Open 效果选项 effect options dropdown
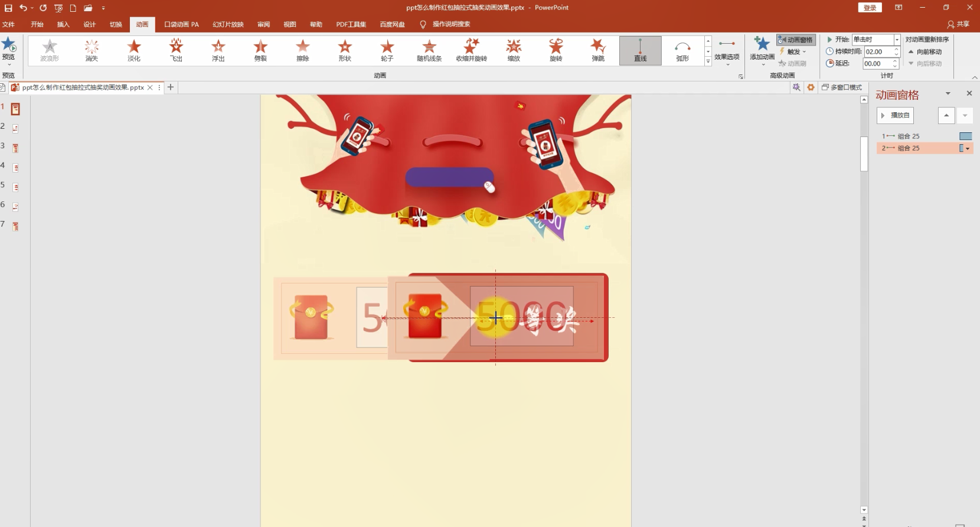Screen dimensions: 980x527 [727, 51]
